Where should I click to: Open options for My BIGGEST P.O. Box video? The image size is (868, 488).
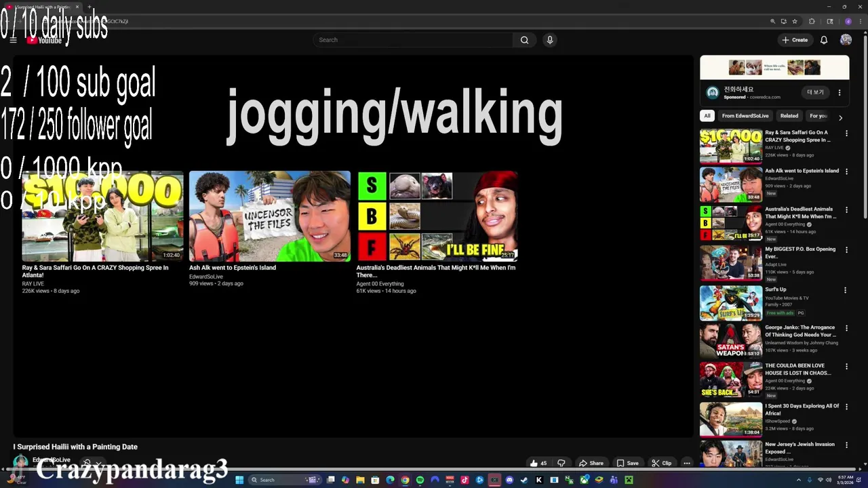[846, 250]
